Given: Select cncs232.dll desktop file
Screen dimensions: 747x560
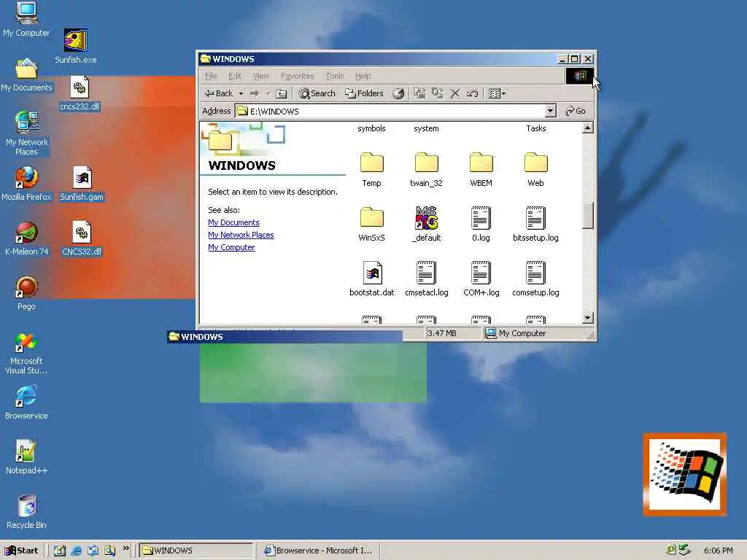Looking at the screenshot, I should click(80, 93).
